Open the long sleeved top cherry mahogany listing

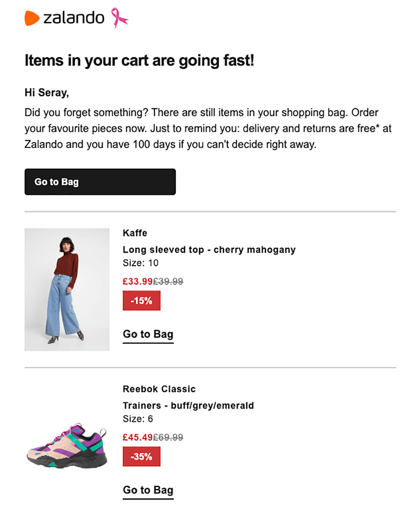click(x=209, y=249)
